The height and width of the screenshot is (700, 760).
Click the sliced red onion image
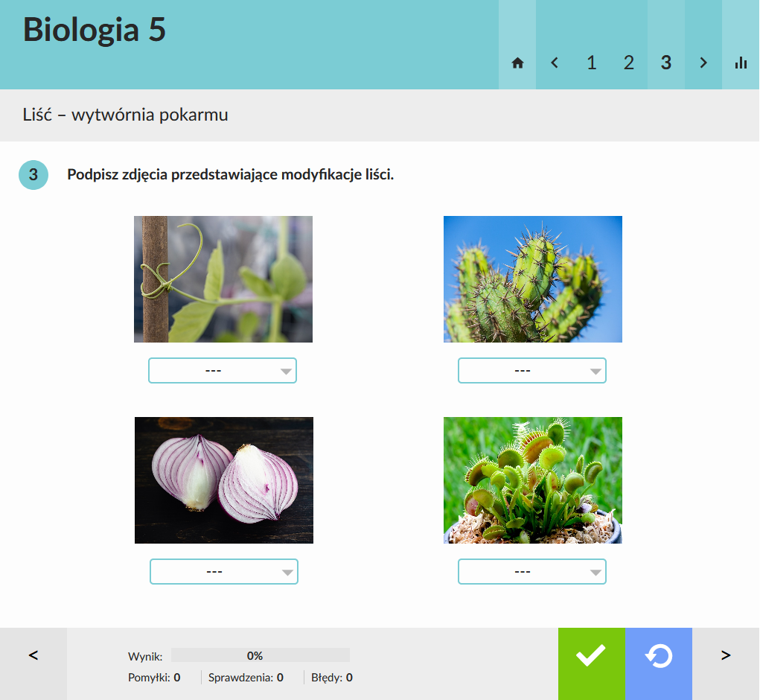(x=224, y=480)
